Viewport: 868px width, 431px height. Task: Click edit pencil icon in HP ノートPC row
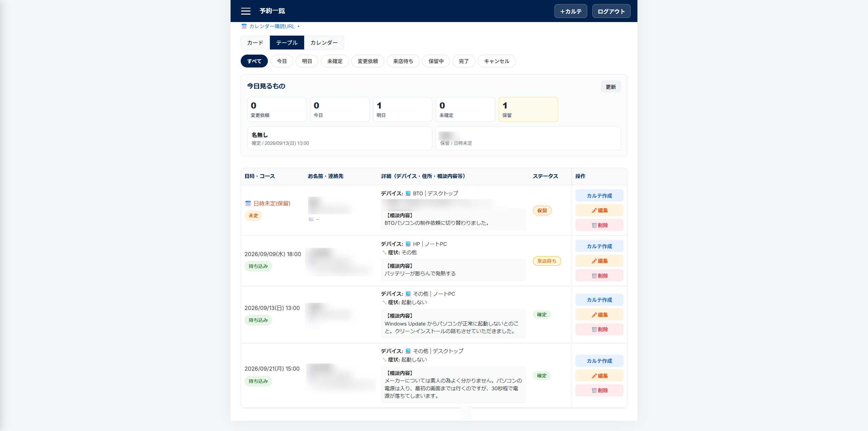point(594,261)
